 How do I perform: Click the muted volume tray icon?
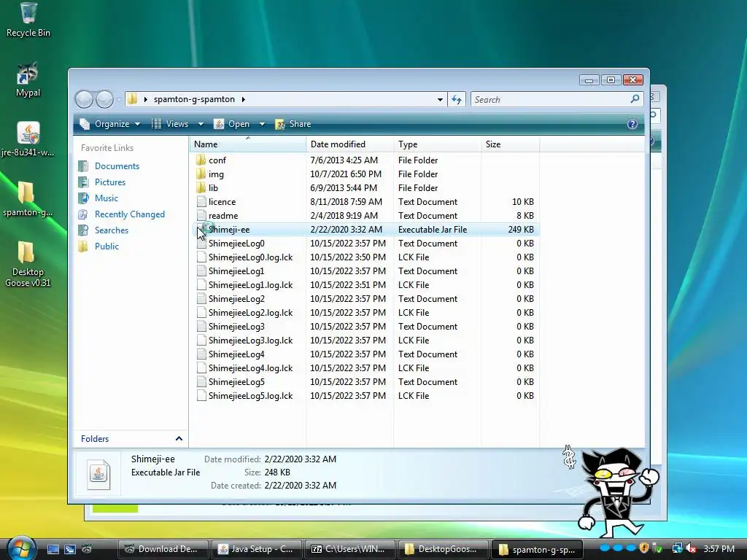click(691, 549)
